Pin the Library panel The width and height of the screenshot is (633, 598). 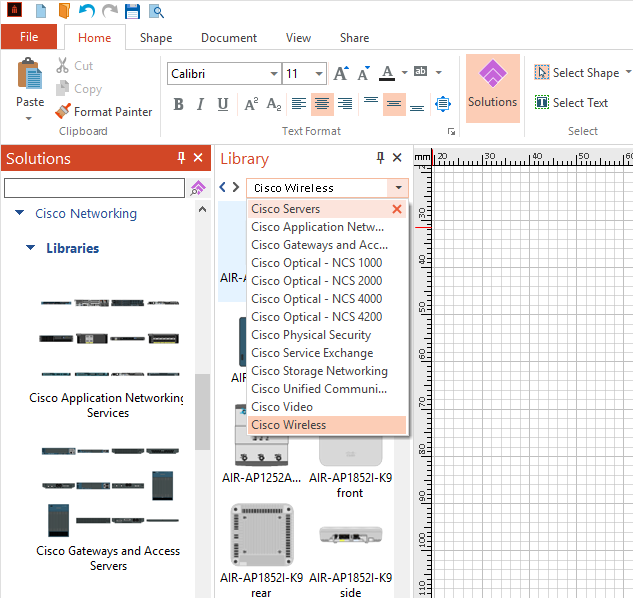(x=381, y=158)
